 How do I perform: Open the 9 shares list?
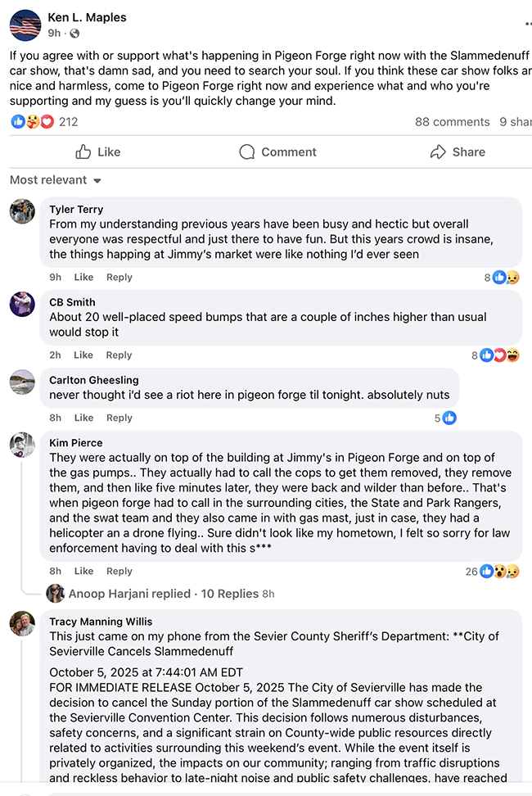coord(516,121)
